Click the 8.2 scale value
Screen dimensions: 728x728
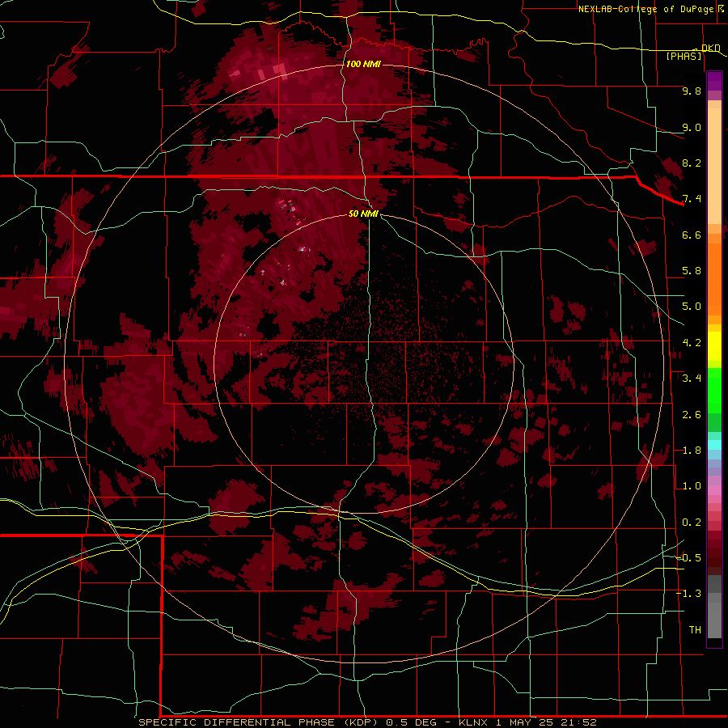coord(692,163)
